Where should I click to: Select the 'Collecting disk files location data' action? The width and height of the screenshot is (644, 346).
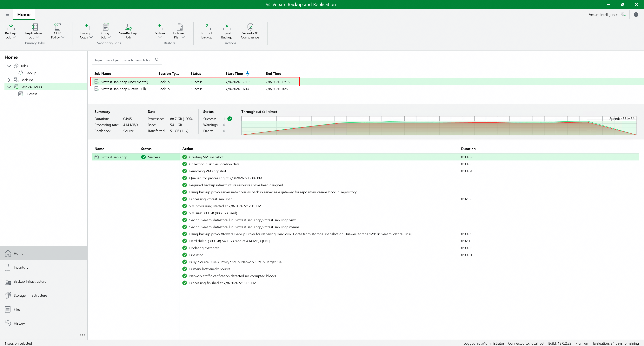pyautogui.click(x=409, y=164)
